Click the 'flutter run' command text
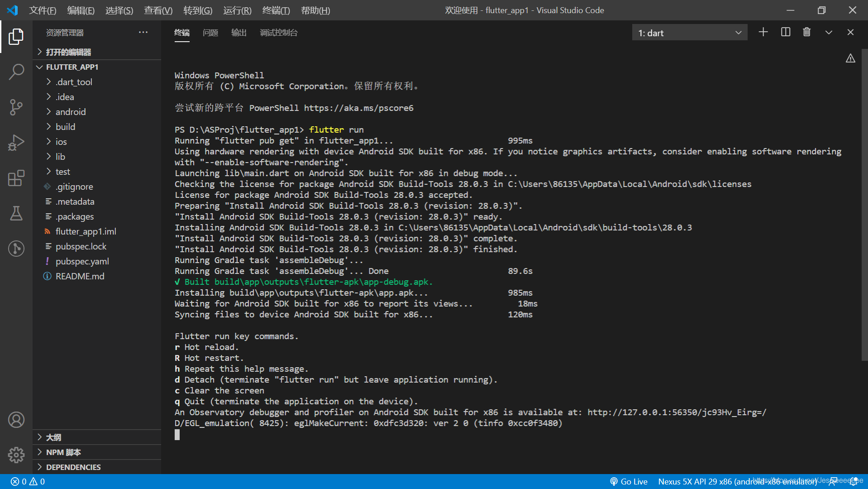This screenshot has width=868, height=489. click(x=336, y=129)
